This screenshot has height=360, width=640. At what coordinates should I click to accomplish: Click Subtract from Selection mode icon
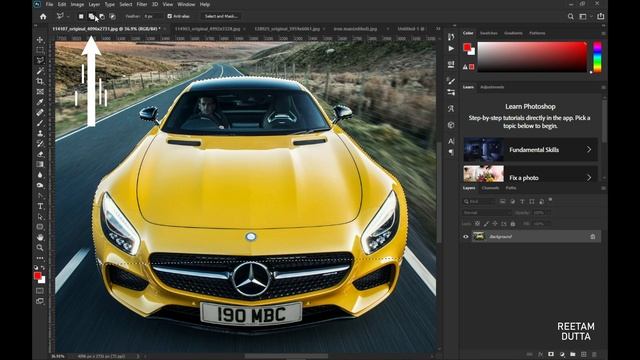point(102,16)
